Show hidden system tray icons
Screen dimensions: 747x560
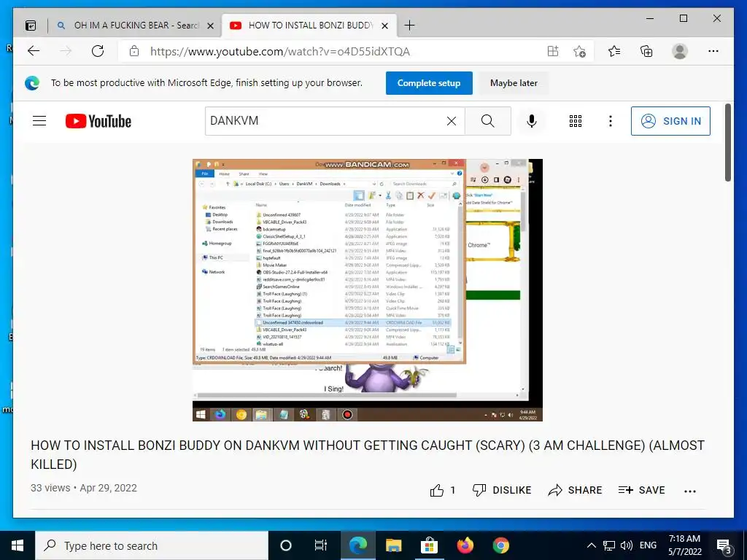pos(591,545)
